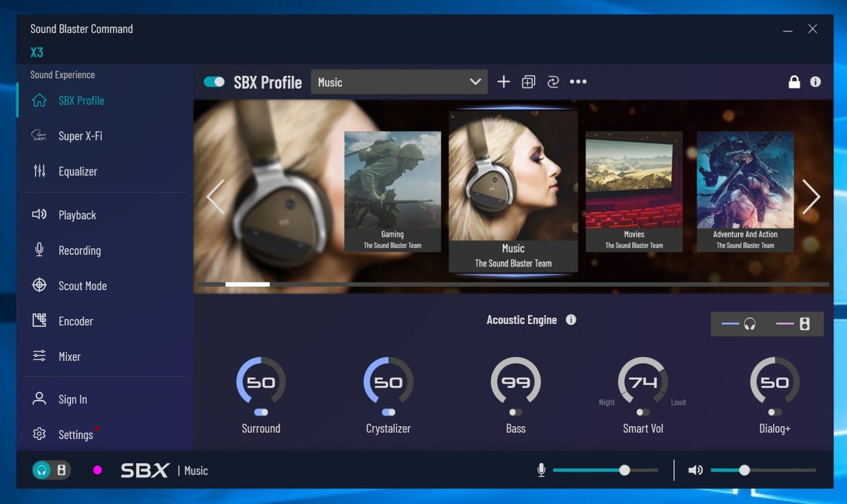This screenshot has height=504, width=847.
Task: Click the microphone volume slider
Action: [606, 470]
